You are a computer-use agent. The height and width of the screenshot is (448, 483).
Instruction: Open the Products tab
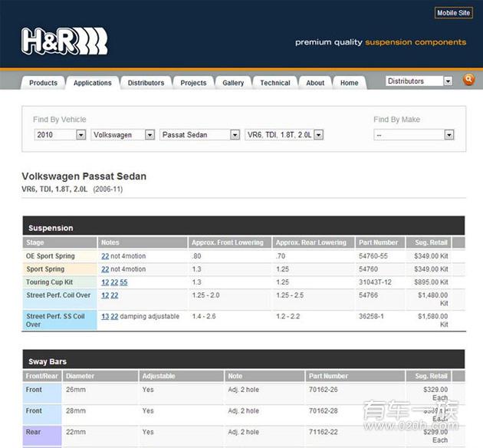pos(43,83)
